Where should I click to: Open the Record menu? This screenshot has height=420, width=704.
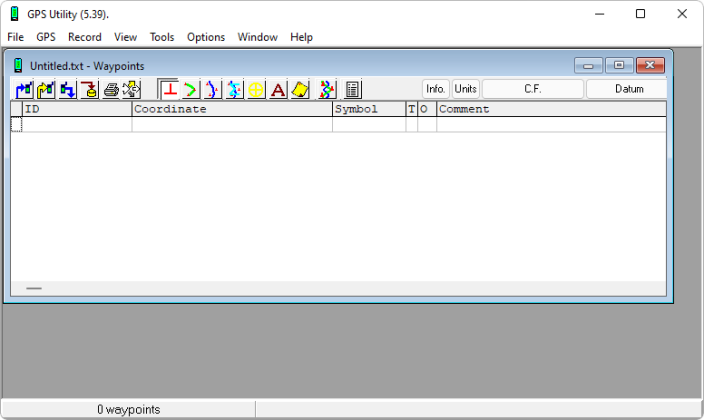[84, 37]
